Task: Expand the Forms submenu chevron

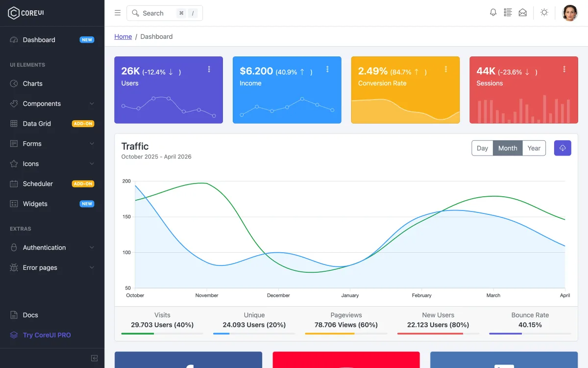Action: click(x=92, y=144)
